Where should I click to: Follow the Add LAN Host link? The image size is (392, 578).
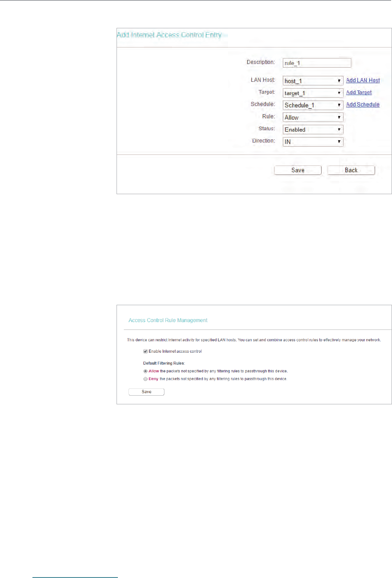point(363,80)
